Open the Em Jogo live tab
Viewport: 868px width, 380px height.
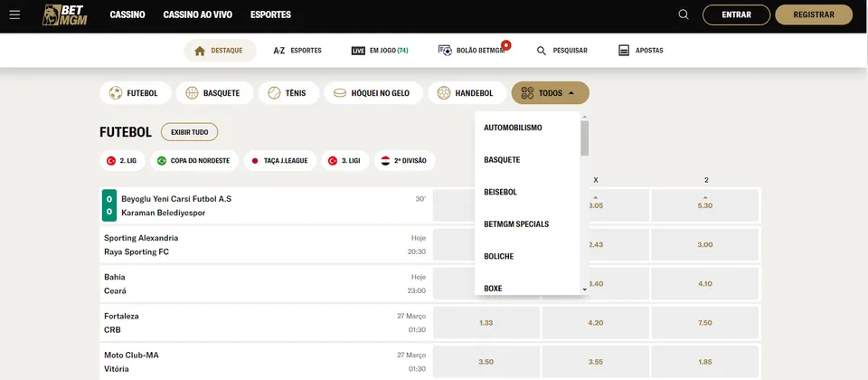pos(380,51)
